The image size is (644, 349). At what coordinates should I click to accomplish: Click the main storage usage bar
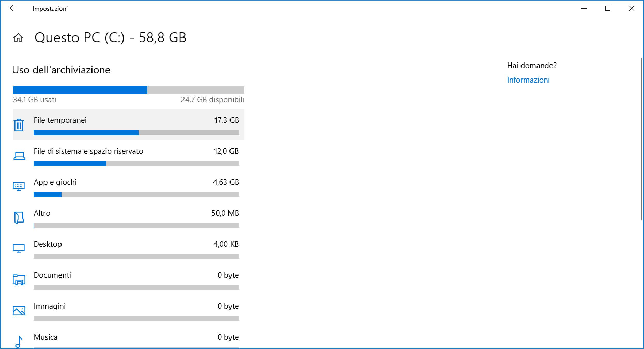pos(128,90)
